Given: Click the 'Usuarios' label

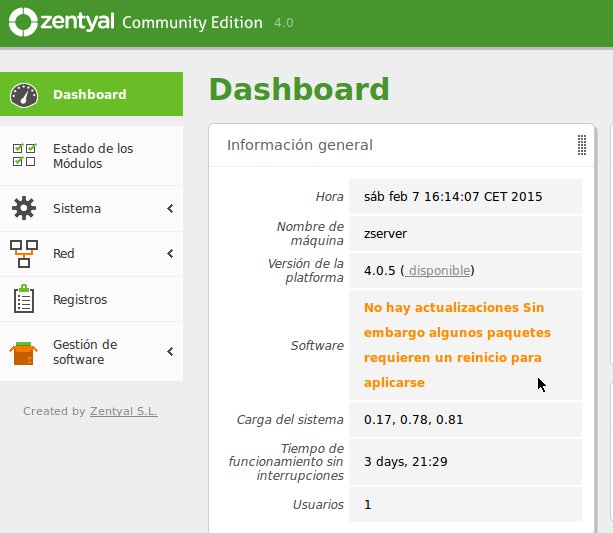Looking at the screenshot, I should (318, 505).
